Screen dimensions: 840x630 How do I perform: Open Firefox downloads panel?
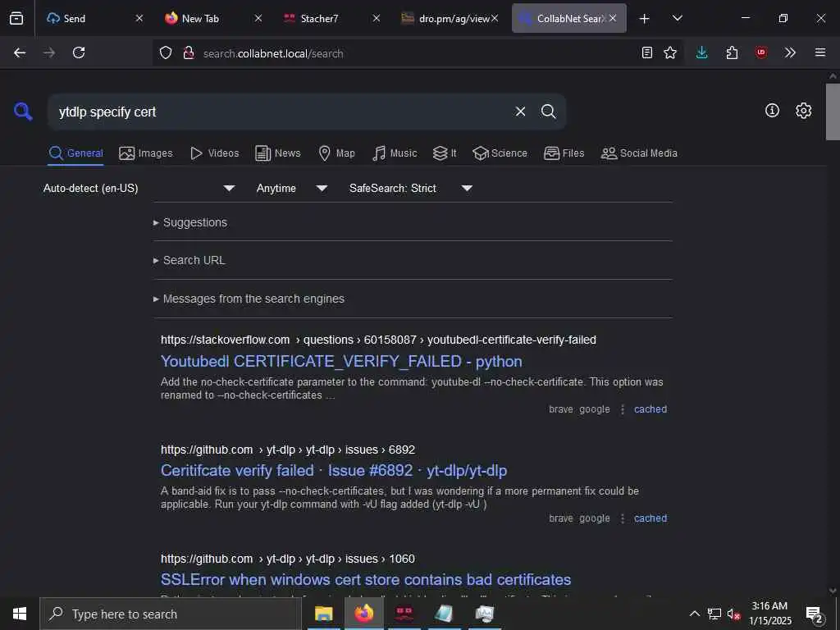702,52
